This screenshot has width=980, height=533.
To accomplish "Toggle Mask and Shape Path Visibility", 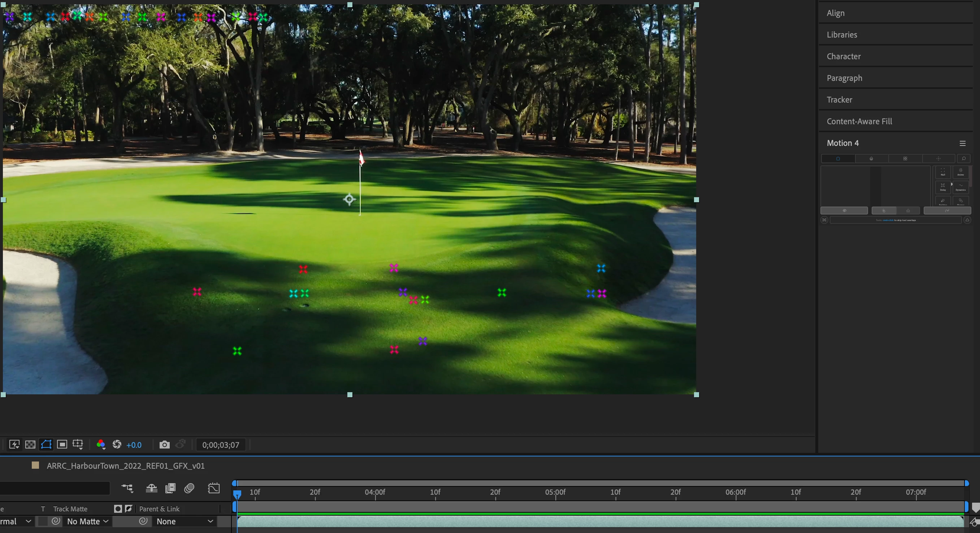I will pos(46,445).
